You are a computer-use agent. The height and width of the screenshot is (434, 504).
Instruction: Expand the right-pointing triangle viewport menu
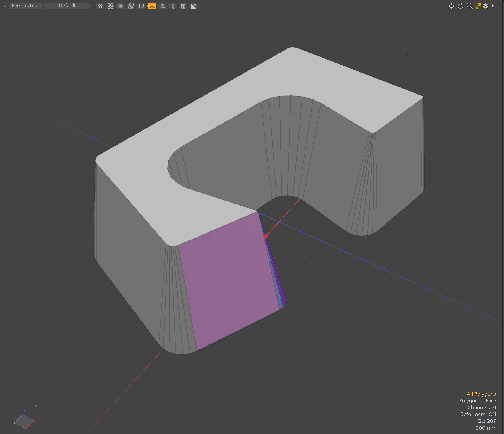(x=493, y=6)
